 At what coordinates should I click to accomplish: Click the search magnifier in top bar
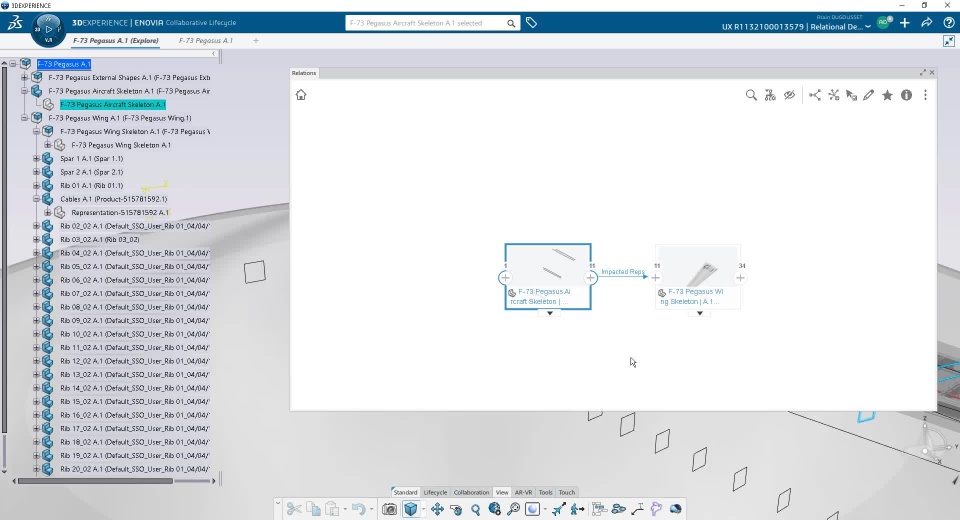coord(511,23)
